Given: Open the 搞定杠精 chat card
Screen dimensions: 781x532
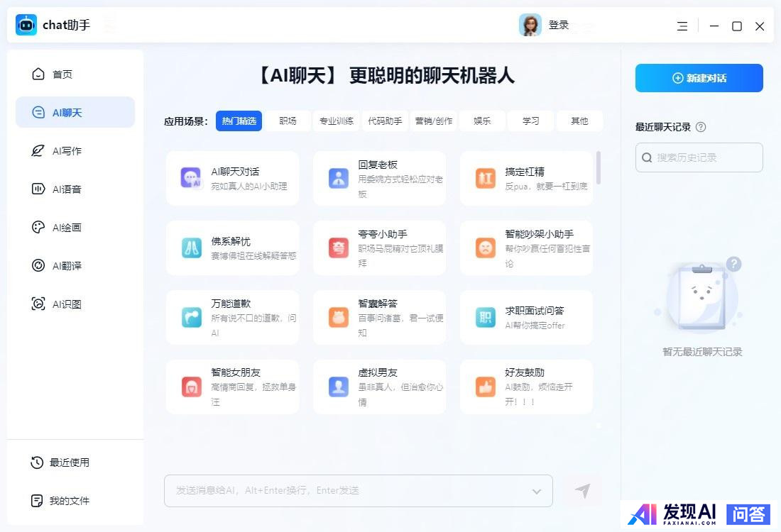Looking at the screenshot, I should pos(526,179).
